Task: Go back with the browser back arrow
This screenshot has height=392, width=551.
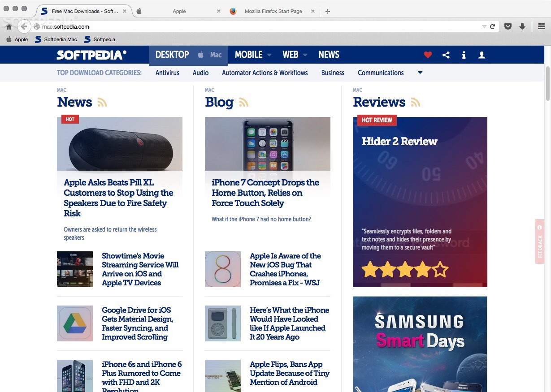Action: (24, 26)
